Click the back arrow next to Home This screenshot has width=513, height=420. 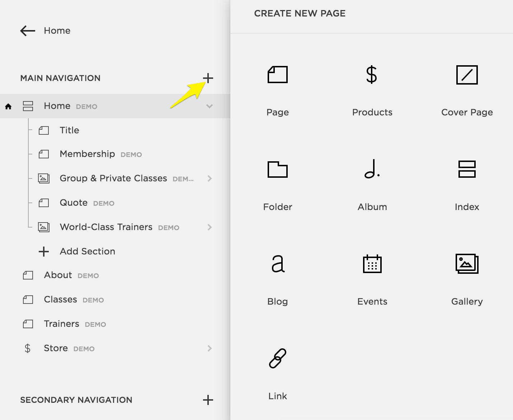pos(28,31)
